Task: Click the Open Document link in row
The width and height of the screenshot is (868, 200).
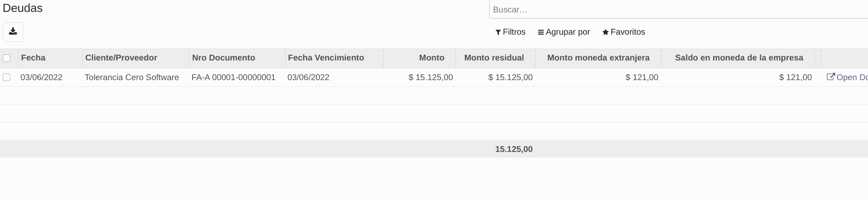Action: coord(847,77)
